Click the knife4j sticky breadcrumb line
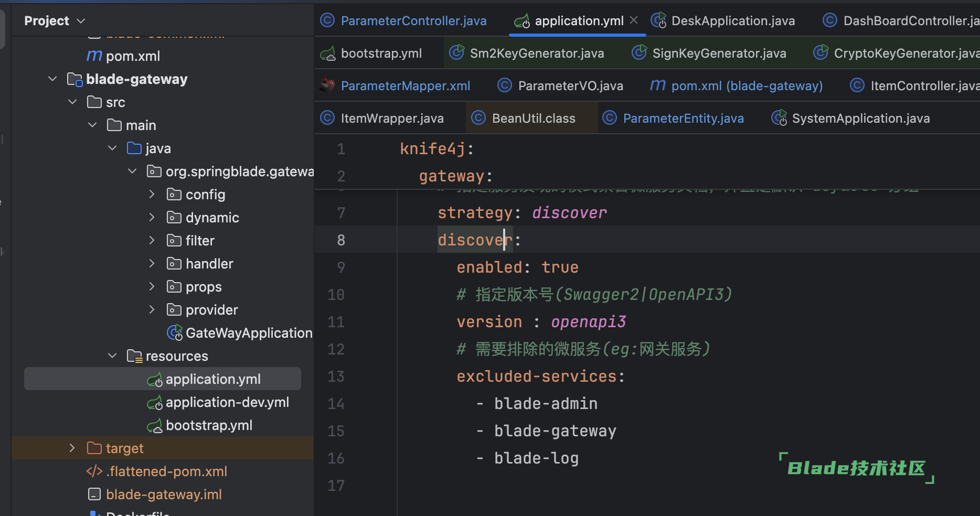 point(437,149)
